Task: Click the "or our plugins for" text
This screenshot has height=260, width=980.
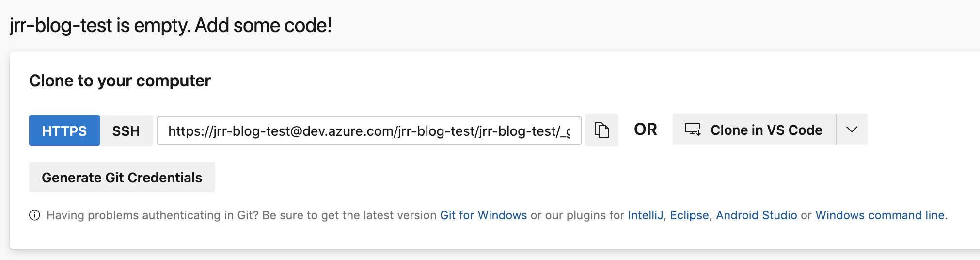Action: click(577, 215)
